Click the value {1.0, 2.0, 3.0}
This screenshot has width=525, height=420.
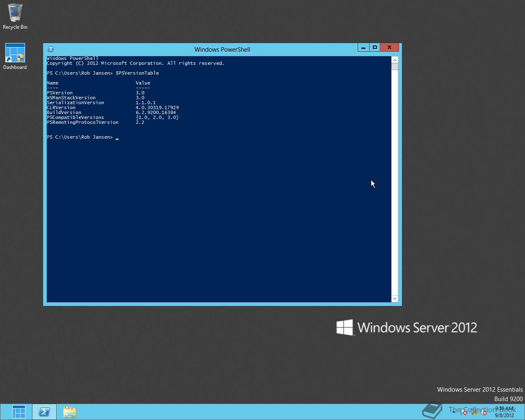(x=157, y=117)
